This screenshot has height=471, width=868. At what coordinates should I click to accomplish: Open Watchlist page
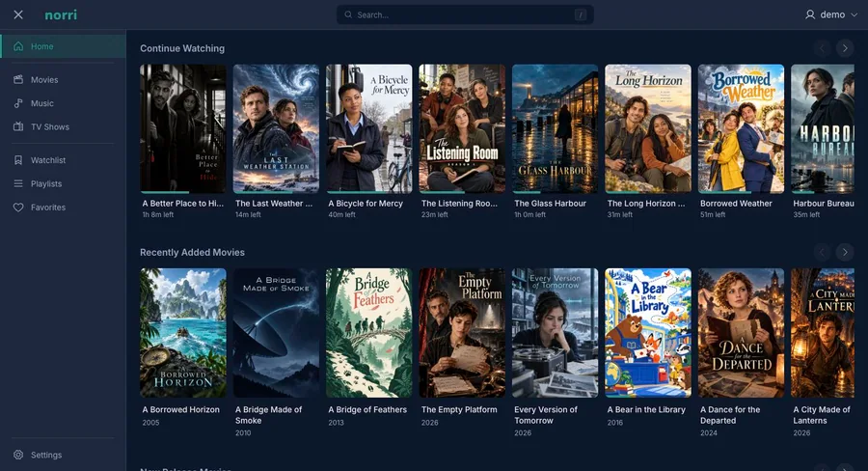(63, 160)
